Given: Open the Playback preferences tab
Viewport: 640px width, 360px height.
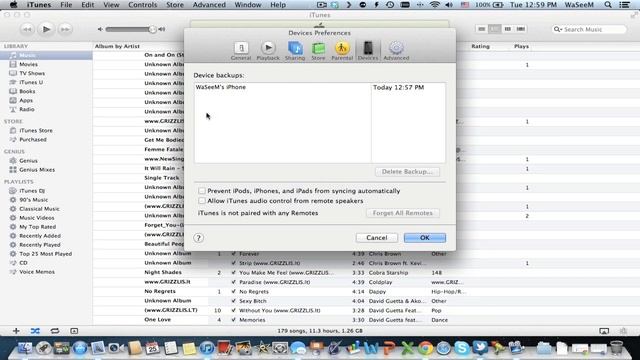Looking at the screenshot, I should point(268,51).
